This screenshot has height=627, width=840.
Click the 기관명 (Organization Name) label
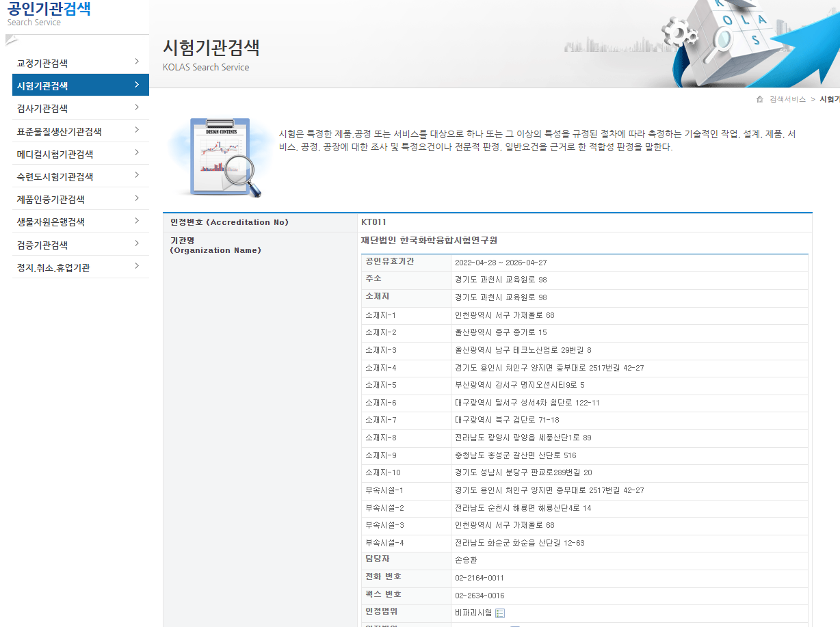point(215,245)
